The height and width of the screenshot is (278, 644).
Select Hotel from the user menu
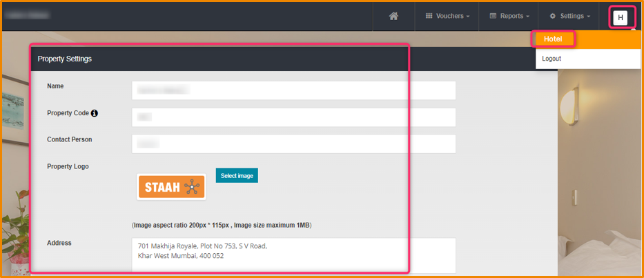[x=553, y=39]
